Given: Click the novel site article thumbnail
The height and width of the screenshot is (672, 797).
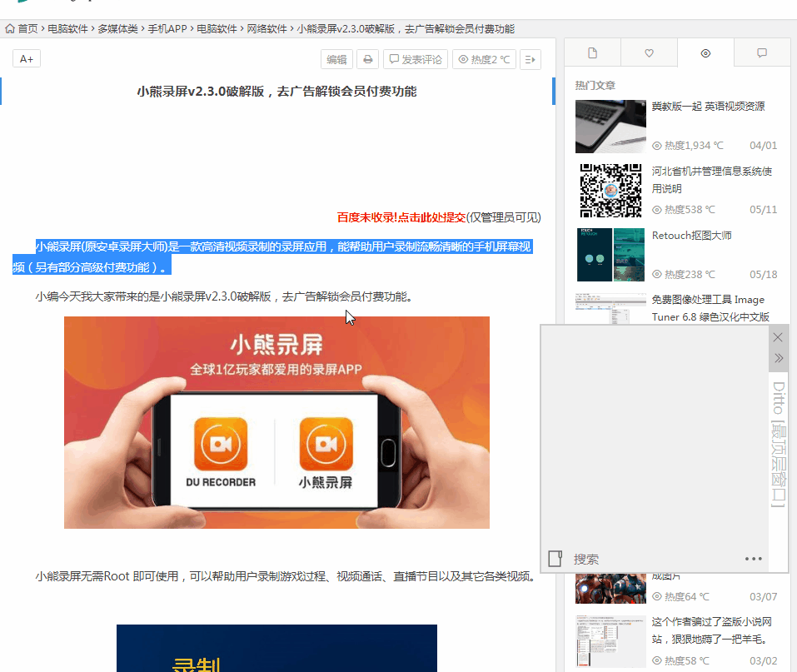Looking at the screenshot, I should (x=610, y=641).
